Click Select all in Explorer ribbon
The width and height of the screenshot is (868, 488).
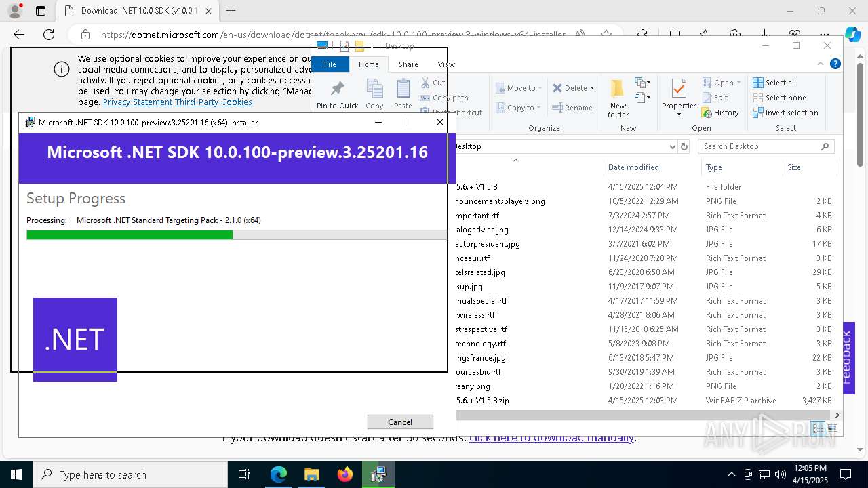pyautogui.click(x=774, y=83)
